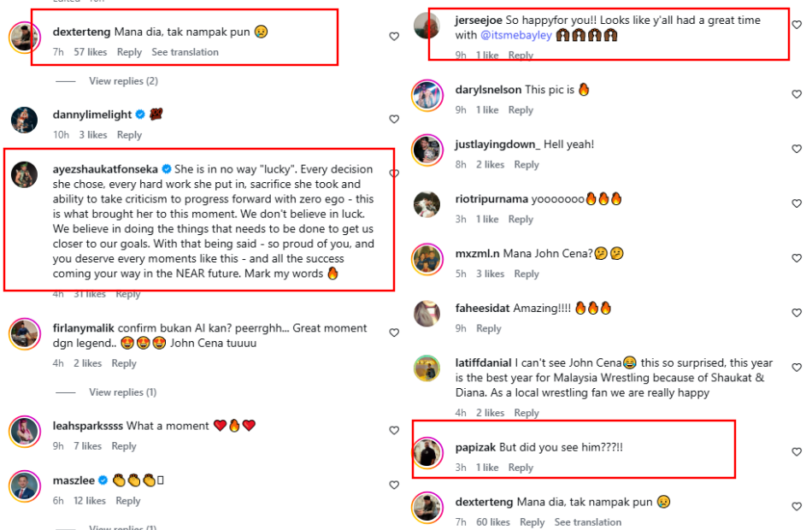Like dannylimelight's comment with the heart
Screen dimensions: 812x530
tap(394, 119)
